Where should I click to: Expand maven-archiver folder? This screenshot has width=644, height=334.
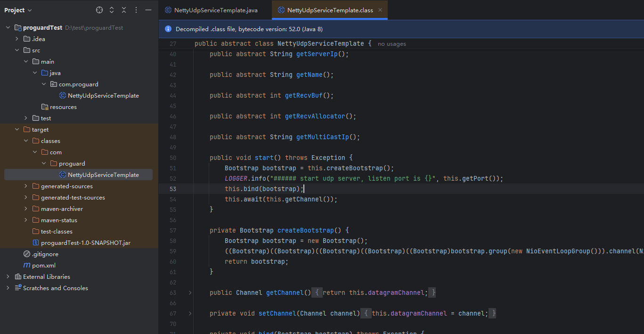(26, 209)
